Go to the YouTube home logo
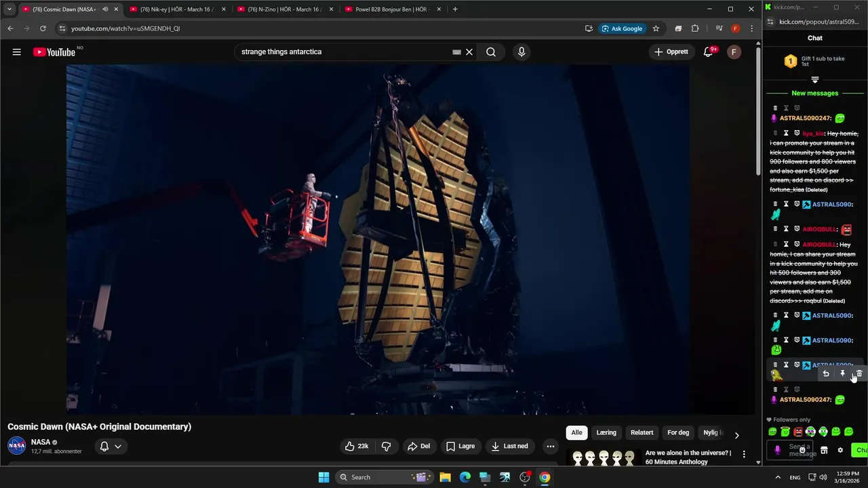This screenshot has width=868, height=488. click(x=54, y=52)
